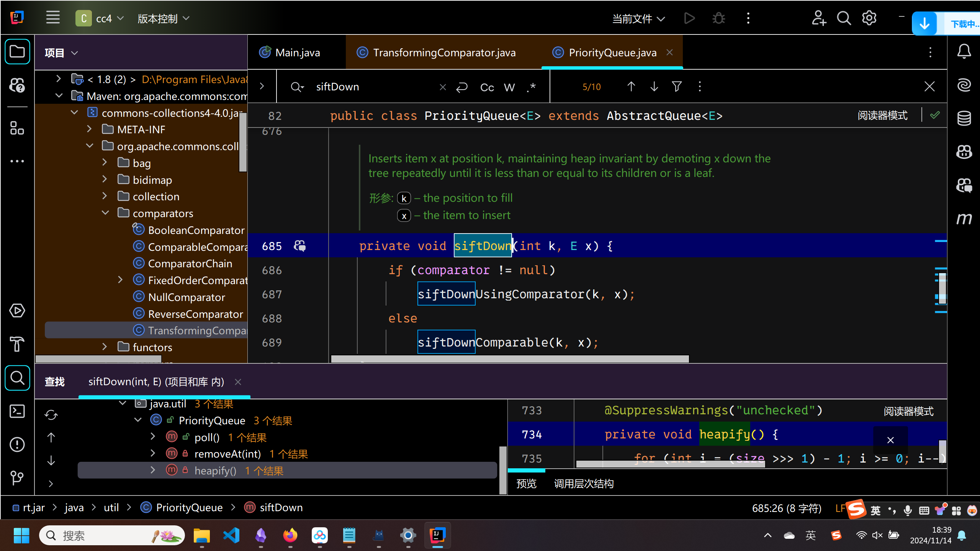This screenshot has height=551, width=980.
Task: Switch to the 预览 tab
Action: pyautogui.click(x=526, y=484)
